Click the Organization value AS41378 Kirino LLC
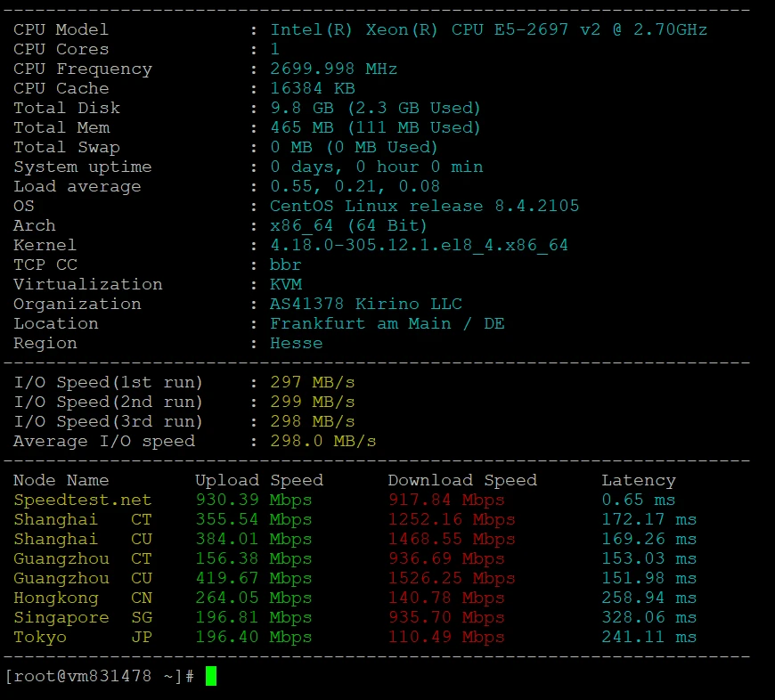 point(366,304)
